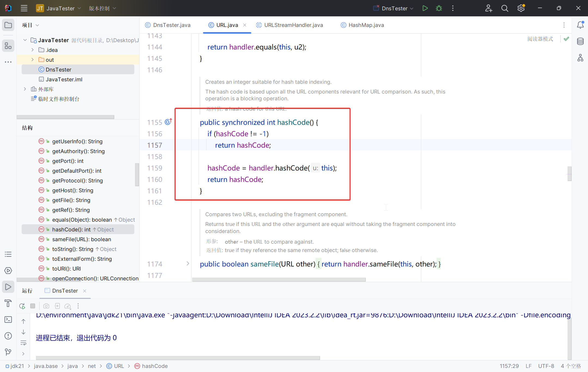Open the Git version control tool icon

click(8, 352)
